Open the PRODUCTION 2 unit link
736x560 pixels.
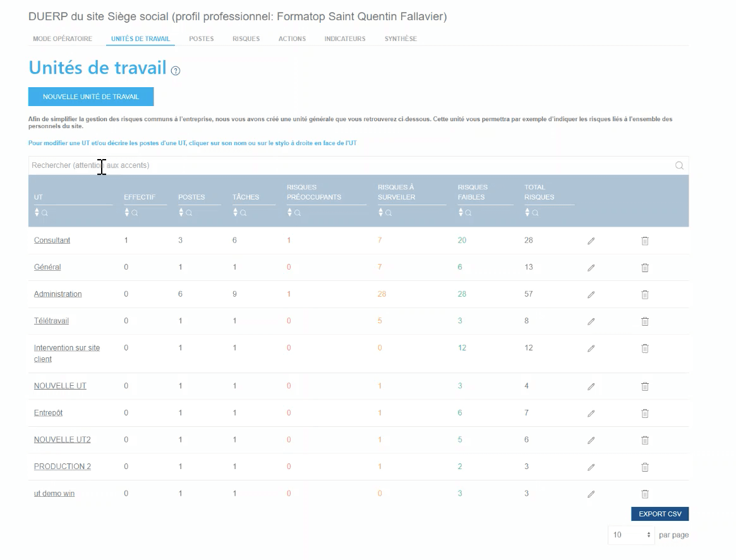63,467
